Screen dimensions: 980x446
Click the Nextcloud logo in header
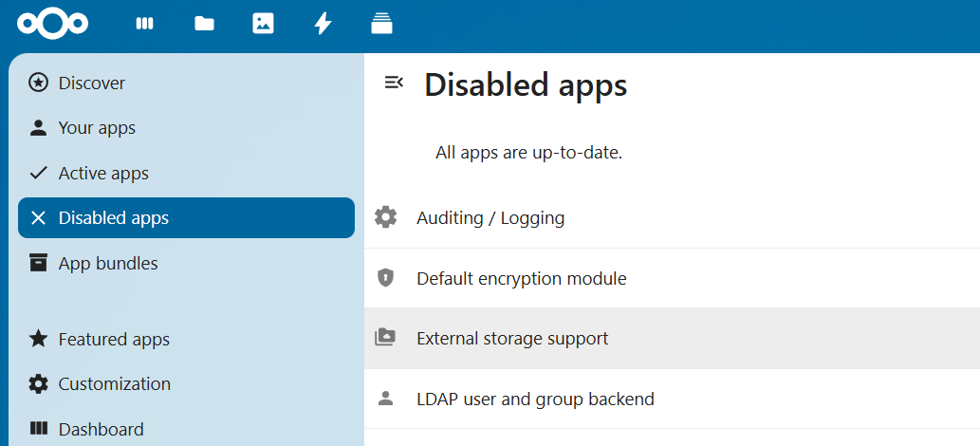(52, 24)
